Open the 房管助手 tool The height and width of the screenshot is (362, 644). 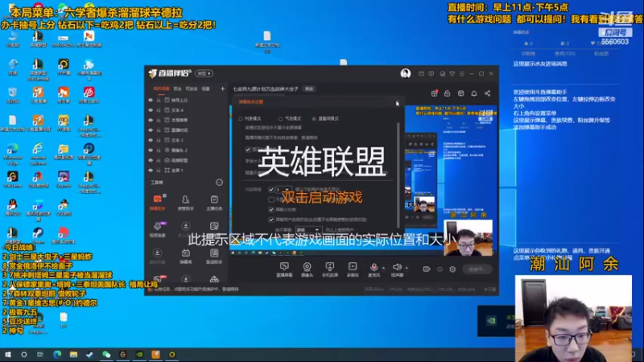[x=186, y=203]
